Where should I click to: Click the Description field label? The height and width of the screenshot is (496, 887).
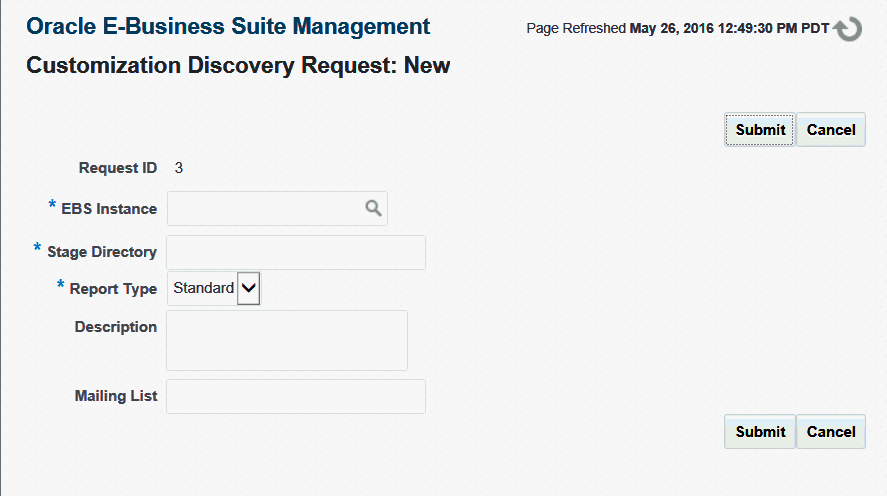(x=115, y=327)
